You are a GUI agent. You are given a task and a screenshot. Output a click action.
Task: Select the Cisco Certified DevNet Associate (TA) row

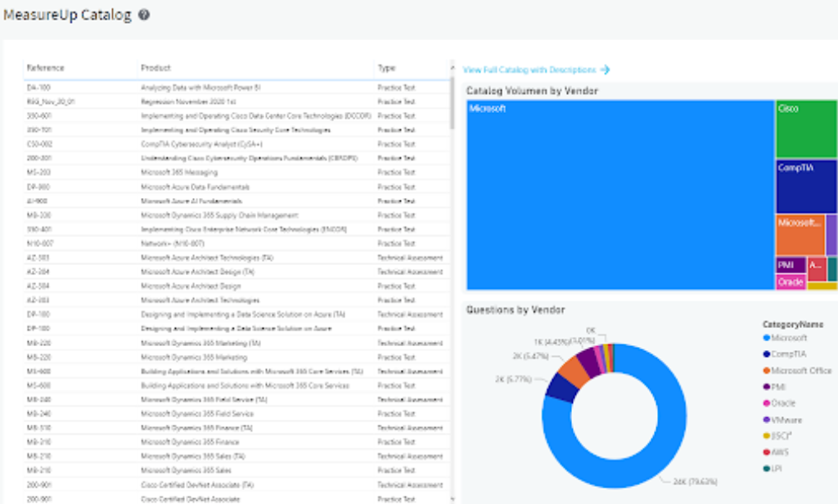[237, 484]
